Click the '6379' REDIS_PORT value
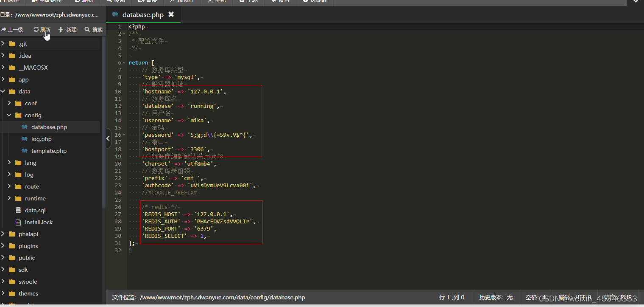Screen dimensions: 644x307 [204, 228]
